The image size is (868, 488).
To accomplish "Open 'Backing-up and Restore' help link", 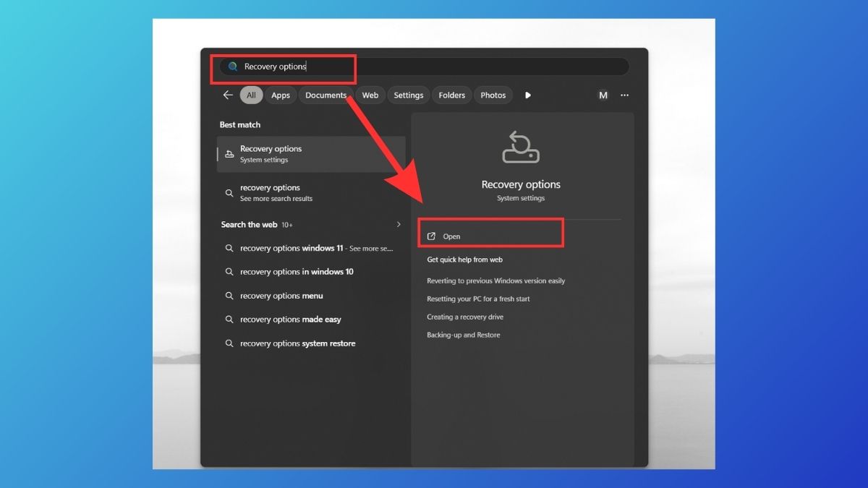I will pos(464,335).
